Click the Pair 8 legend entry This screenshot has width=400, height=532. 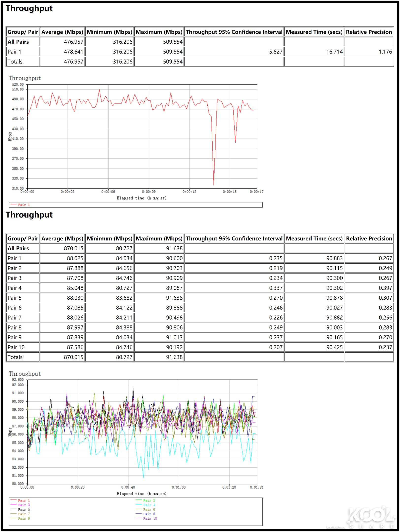(x=145, y=514)
